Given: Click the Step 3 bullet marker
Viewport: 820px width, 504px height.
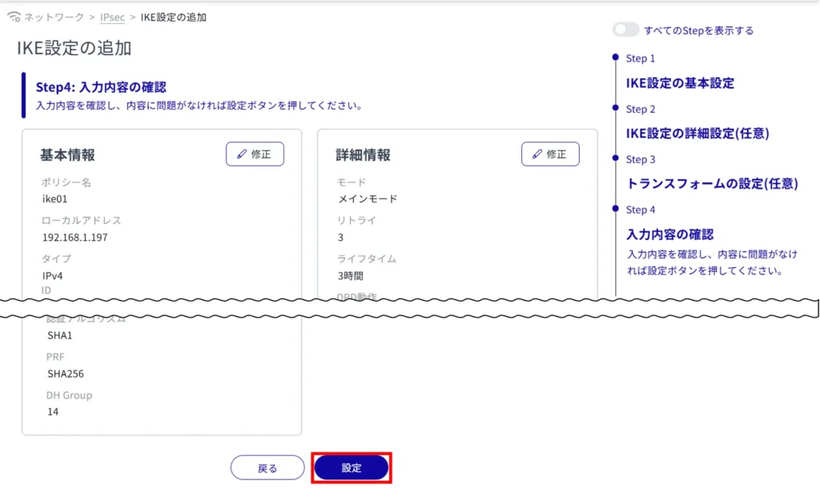Looking at the screenshot, I should (615, 158).
